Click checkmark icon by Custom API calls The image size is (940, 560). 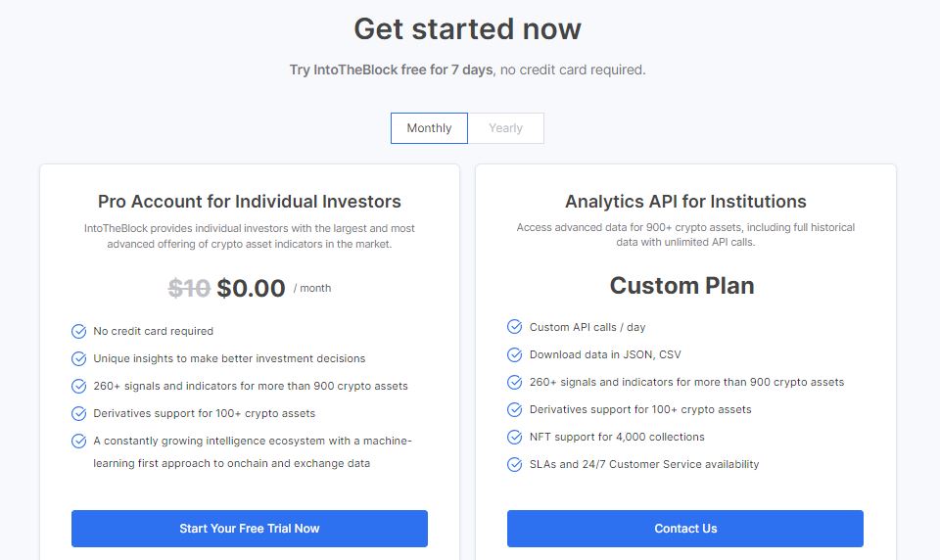pyautogui.click(x=515, y=327)
